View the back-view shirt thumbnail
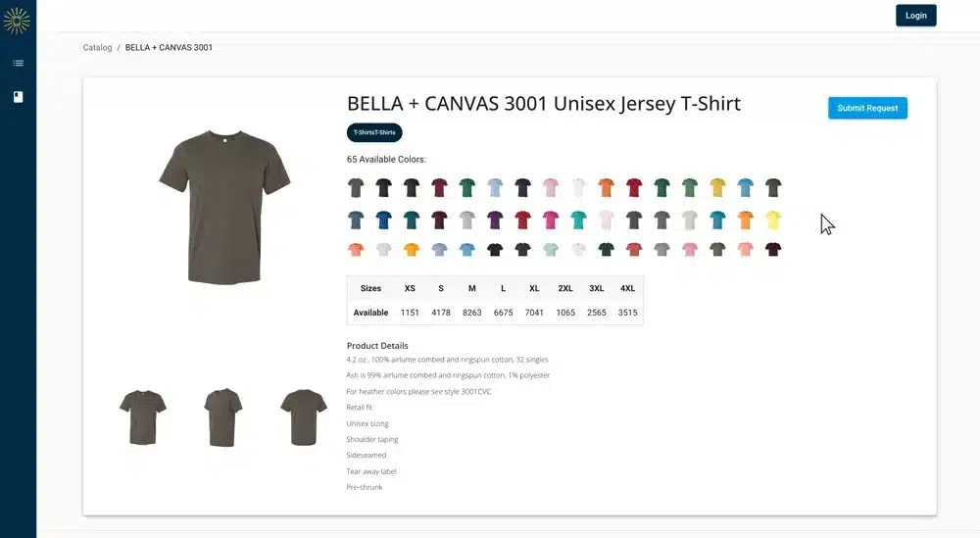Viewport: 980px width, 538px height. [x=304, y=416]
